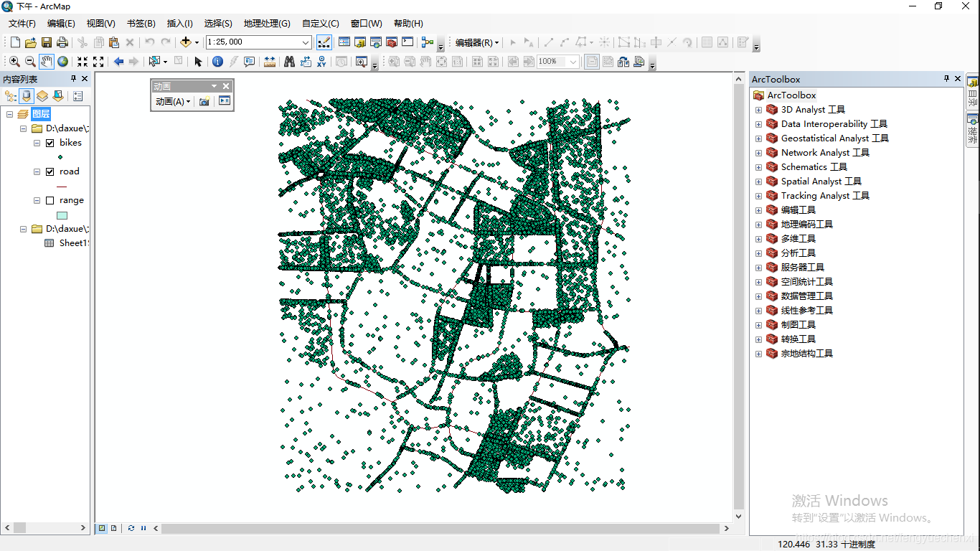Expand the Spatial Analyst 工具 toolbox
Screen dimensions: 980x551
click(x=758, y=182)
